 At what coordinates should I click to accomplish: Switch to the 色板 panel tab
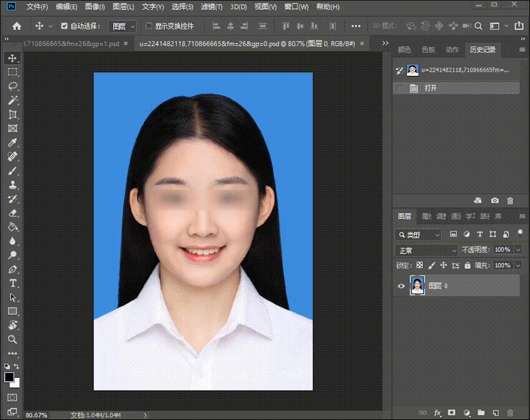click(x=428, y=50)
